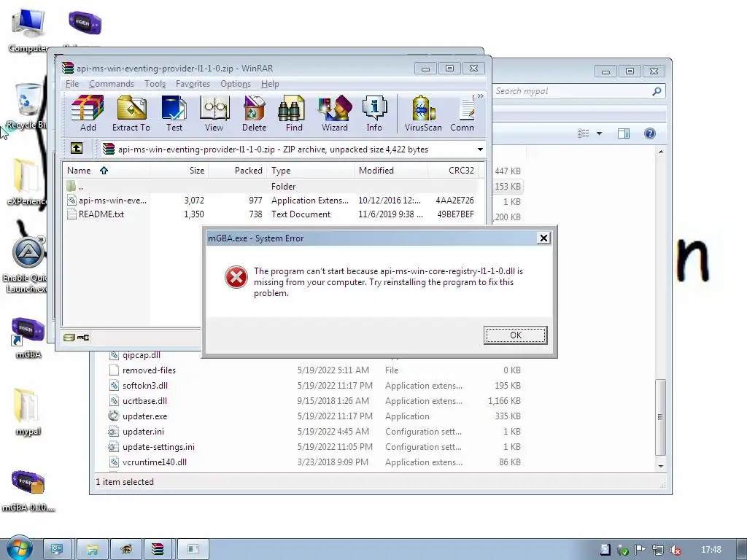Screen dimensions: 747x560
Task: Sort by the Size column header
Action: pos(179,171)
